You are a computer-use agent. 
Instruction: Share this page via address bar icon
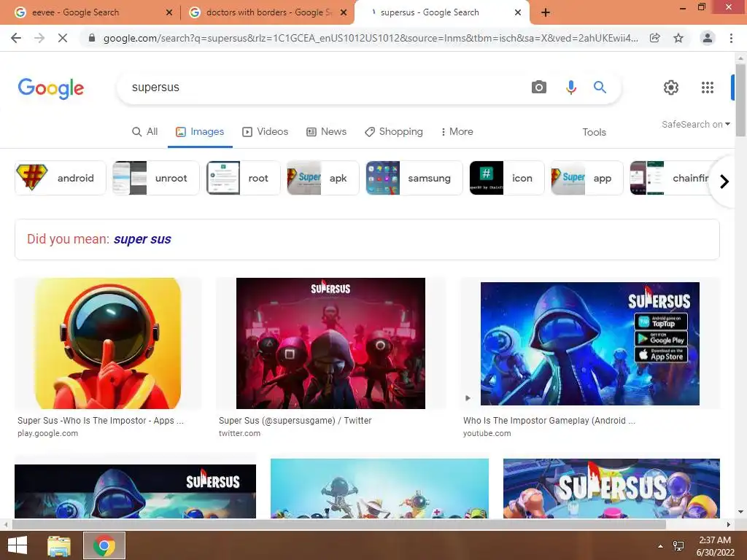655,38
